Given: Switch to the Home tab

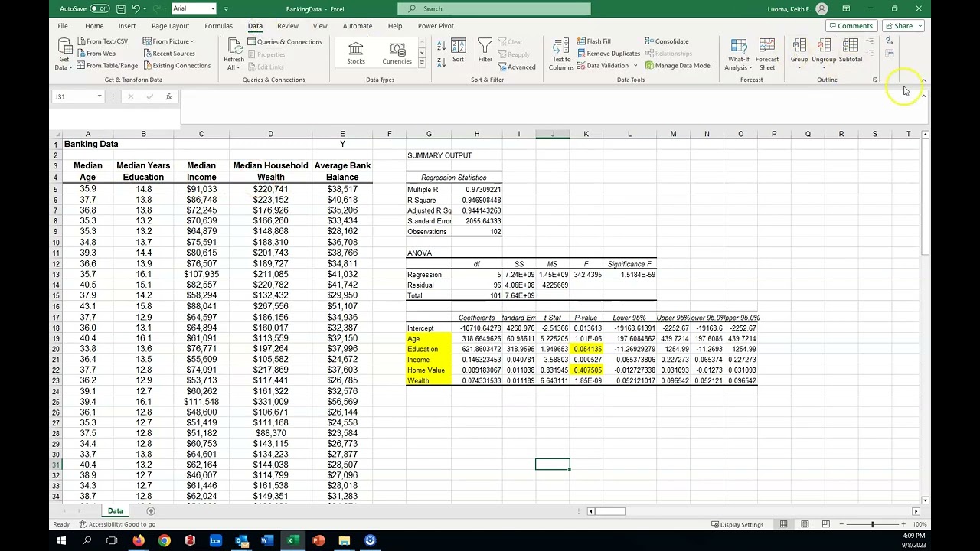Looking at the screenshot, I should pyautogui.click(x=94, y=26).
